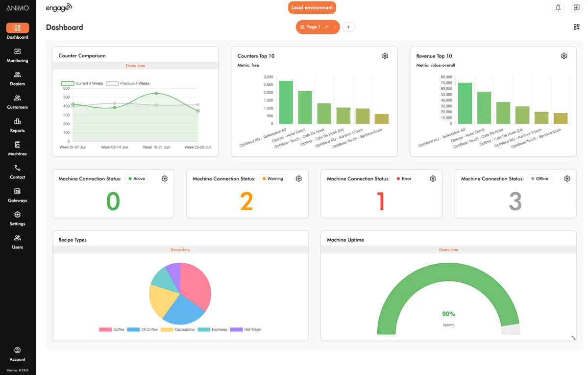The image size is (588, 375).
Task: Click the add widget grid icon
Action: point(576,27)
